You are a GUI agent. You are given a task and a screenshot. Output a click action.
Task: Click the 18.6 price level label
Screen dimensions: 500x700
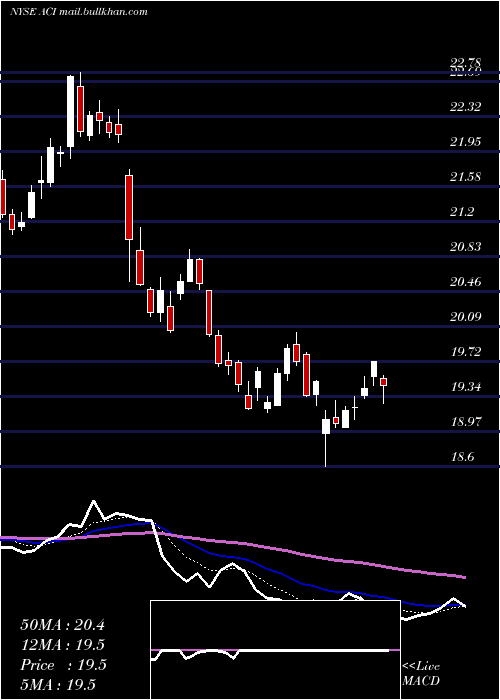point(462,457)
